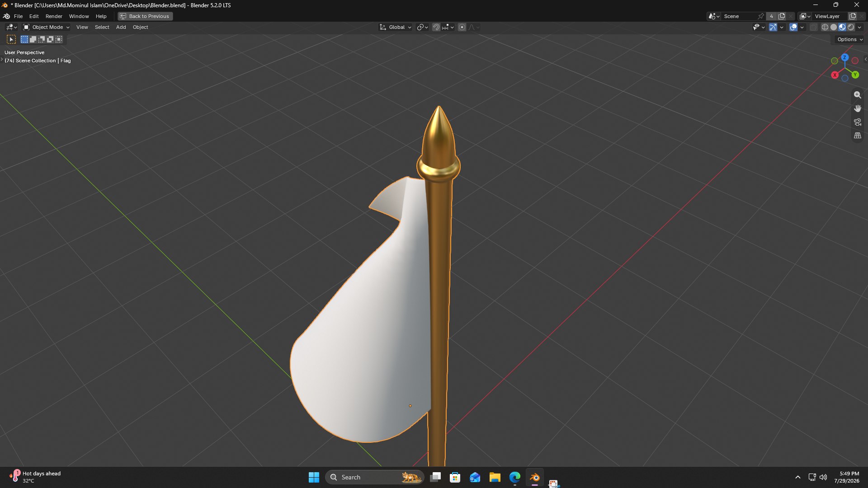This screenshot has height=488, width=868.
Task: Open the selectability and visibility dropdown
Action: point(759,27)
